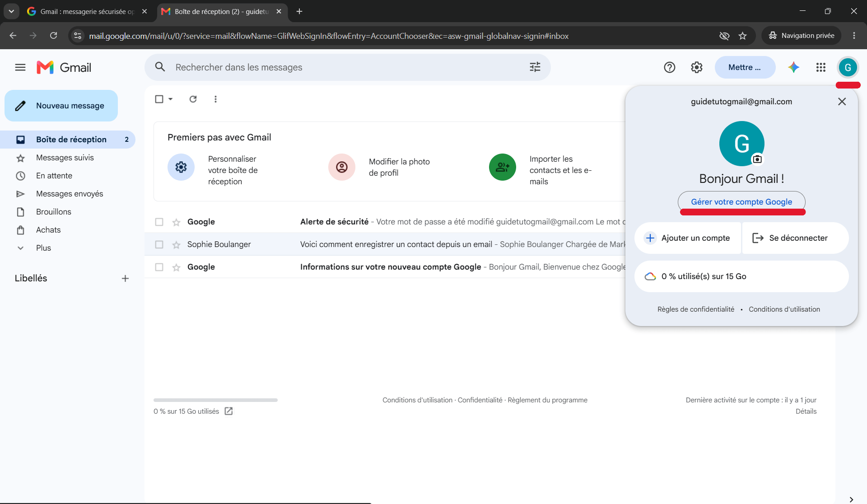Open footer Règlement du programme link
867x504 pixels.
[x=547, y=400]
